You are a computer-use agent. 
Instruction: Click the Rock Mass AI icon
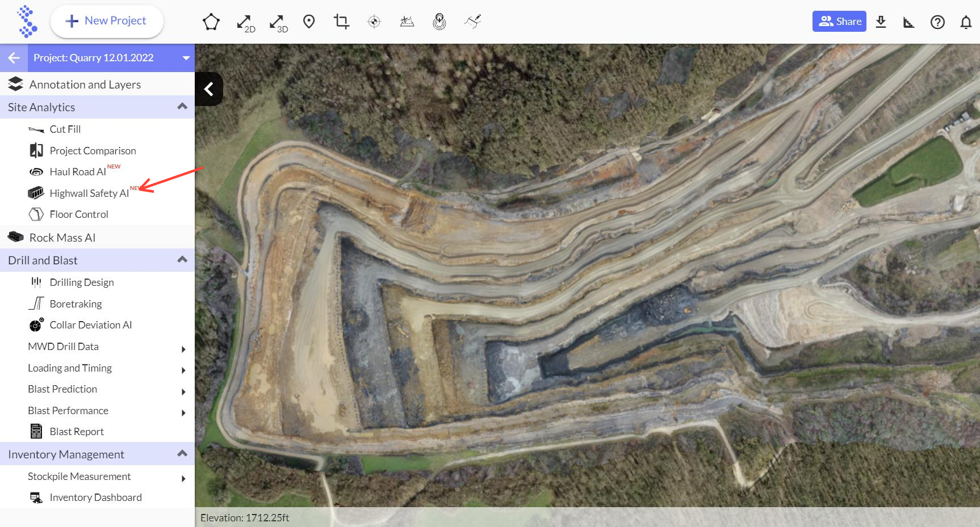15,237
